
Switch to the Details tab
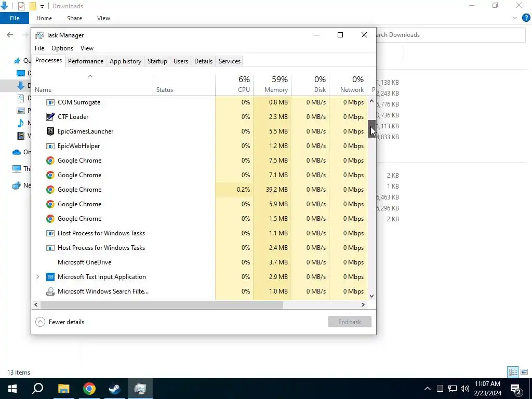point(203,61)
